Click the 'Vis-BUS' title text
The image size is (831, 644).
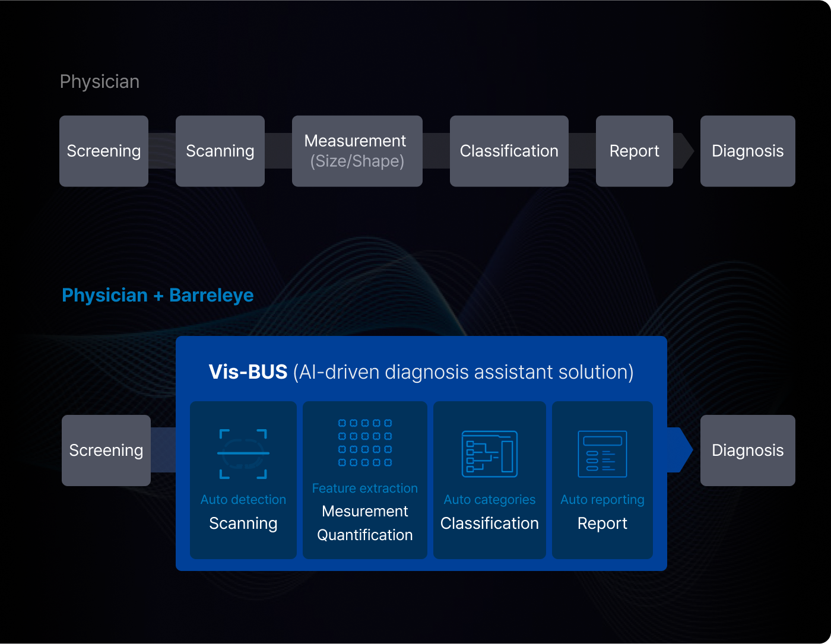pos(248,372)
